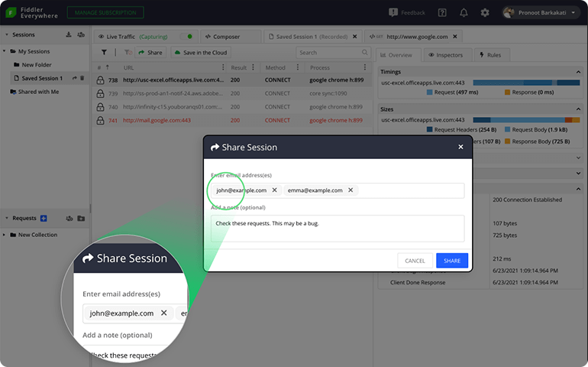The image size is (588, 367).
Task: Click trash icon next to Saved Session 1
Action: (82, 78)
